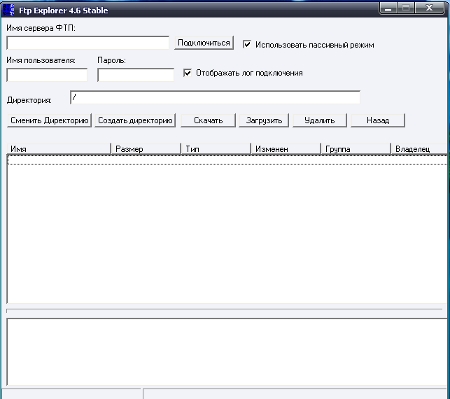Sort by the 'Размер' column header
The width and height of the screenshot is (450, 399).
click(x=145, y=149)
